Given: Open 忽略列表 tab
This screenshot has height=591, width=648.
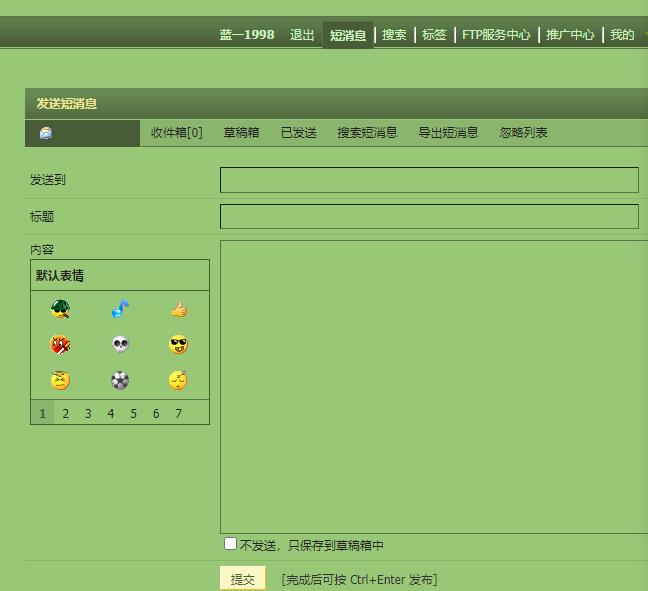Looking at the screenshot, I should [524, 133].
